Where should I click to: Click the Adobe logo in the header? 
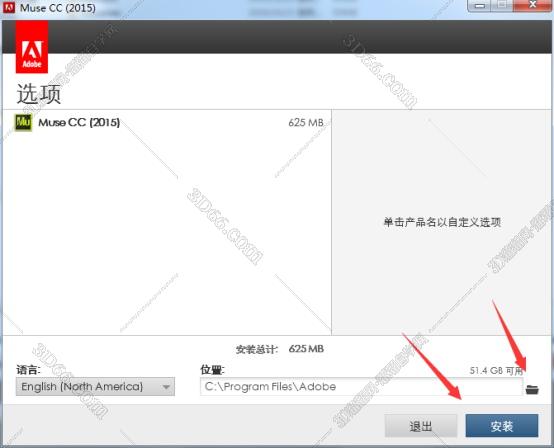tap(32, 47)
